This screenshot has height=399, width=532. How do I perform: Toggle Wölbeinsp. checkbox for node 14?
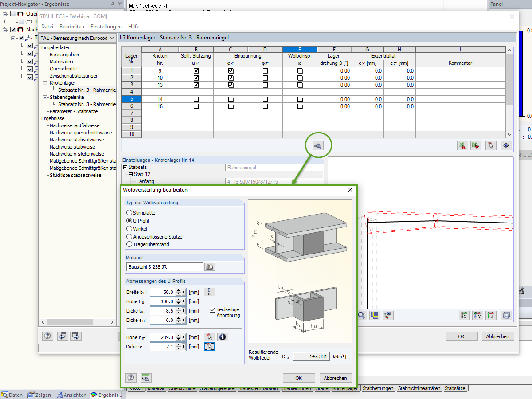coord(300,99)
